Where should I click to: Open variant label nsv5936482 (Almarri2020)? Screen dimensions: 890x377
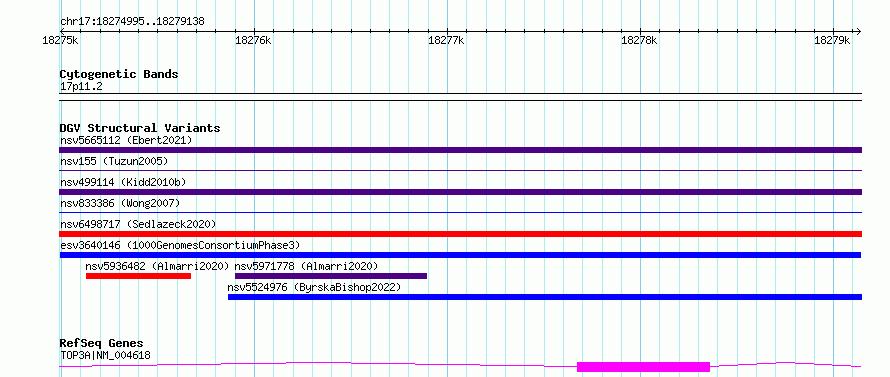(x=157, y=266)
